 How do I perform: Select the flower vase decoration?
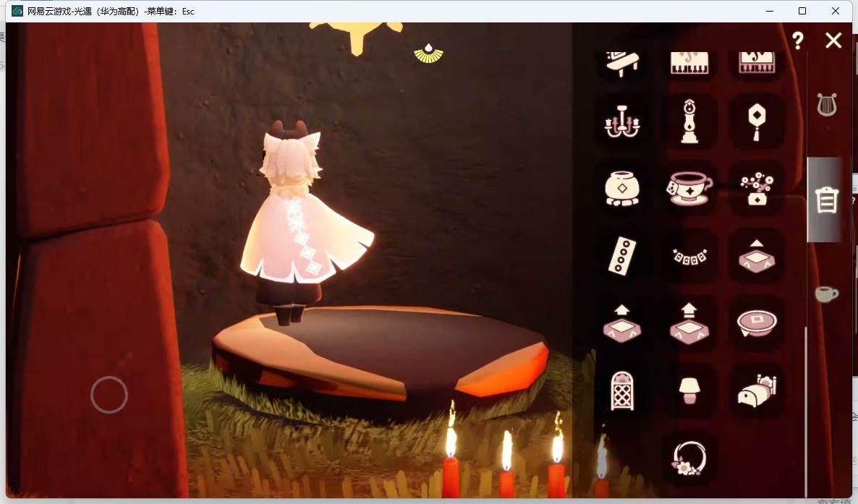(757, 189)
